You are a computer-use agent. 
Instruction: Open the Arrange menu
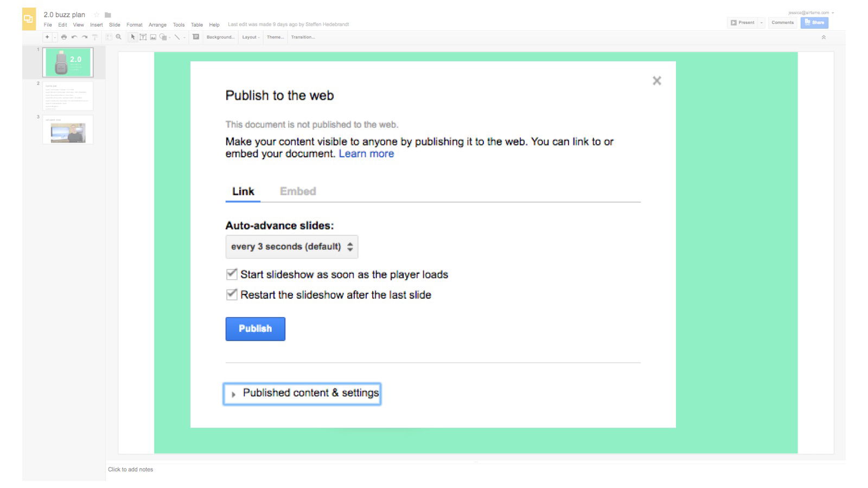(x=157, y=24)
